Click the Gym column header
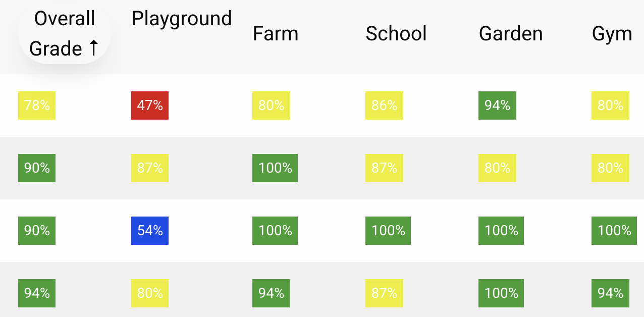 click(x=612, y=34)
